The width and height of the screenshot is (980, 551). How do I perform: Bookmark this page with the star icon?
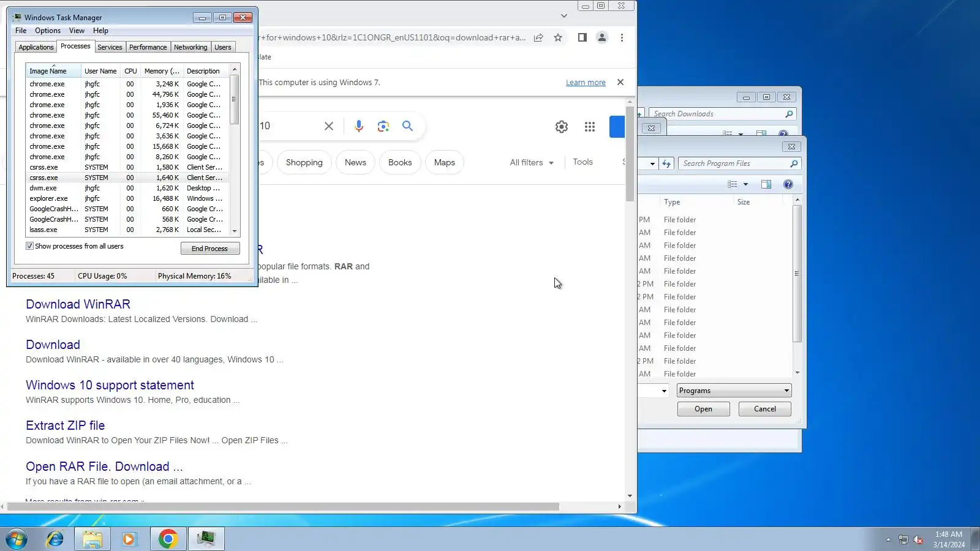[x=558, y=37]
